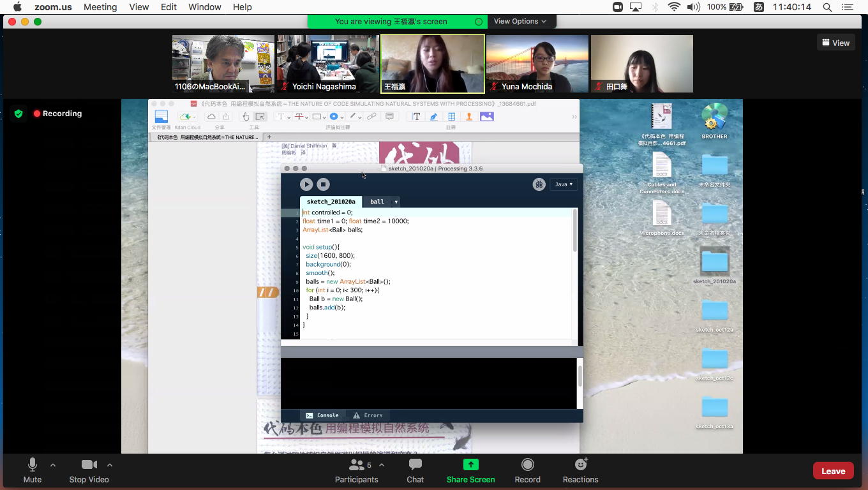Open the Window menu
The image size is (868, 490).
tap(205, 7)
